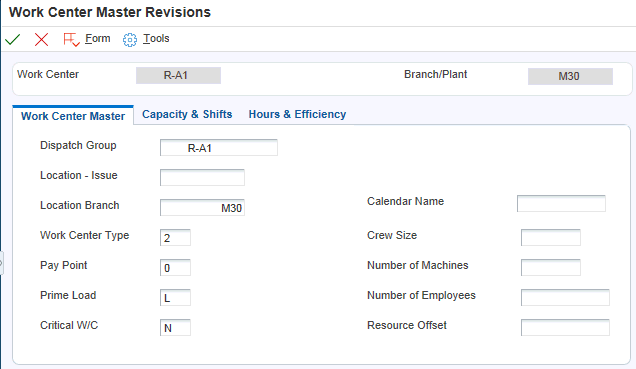Click the Calendar Name label
Image resolution: width=636 pixels, height=369 pixels.
click(x=406, y=201)
